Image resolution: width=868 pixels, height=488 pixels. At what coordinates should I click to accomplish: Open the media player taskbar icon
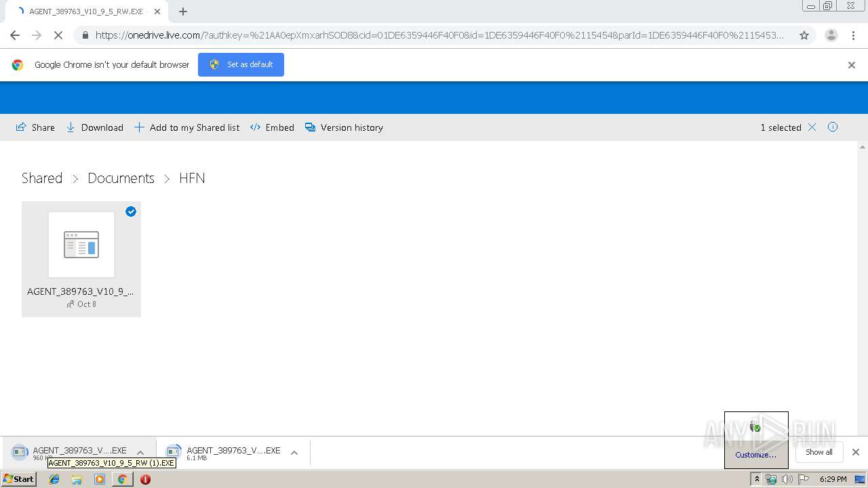point(100,479)
